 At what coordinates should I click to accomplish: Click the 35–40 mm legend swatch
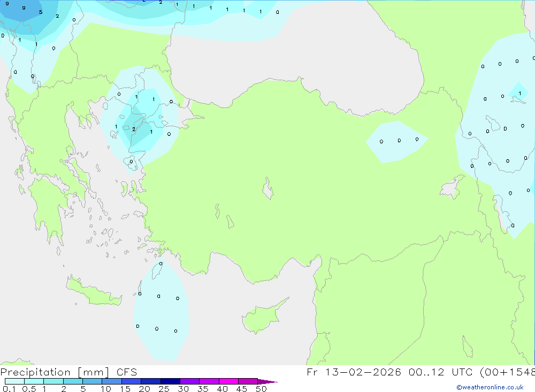209,381
